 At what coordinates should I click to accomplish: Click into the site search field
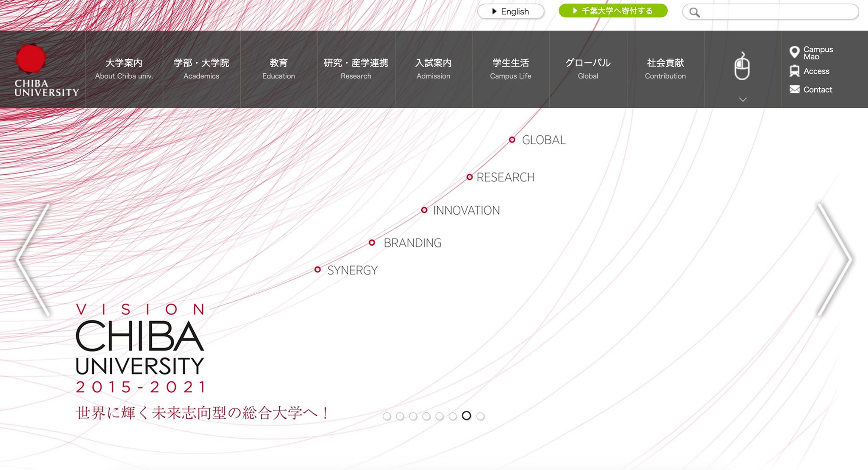[x=771, y=12]
